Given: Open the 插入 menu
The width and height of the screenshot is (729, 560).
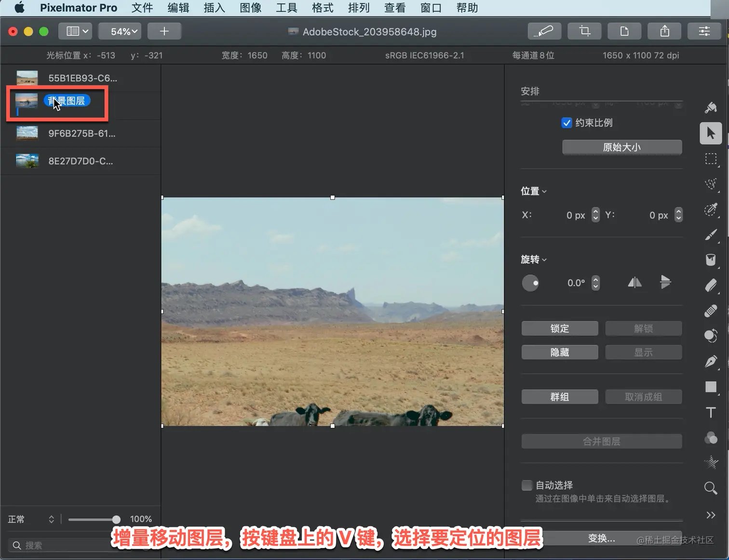Looking at the screenshot, I should (x=214, y=8).
